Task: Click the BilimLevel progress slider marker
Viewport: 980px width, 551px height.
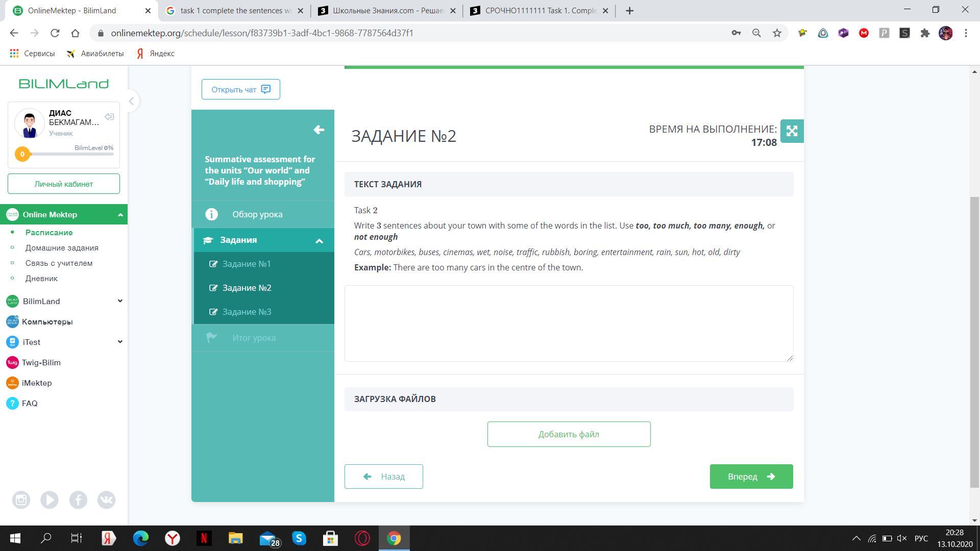Action: pyautogui.click(x=22, y=154)
